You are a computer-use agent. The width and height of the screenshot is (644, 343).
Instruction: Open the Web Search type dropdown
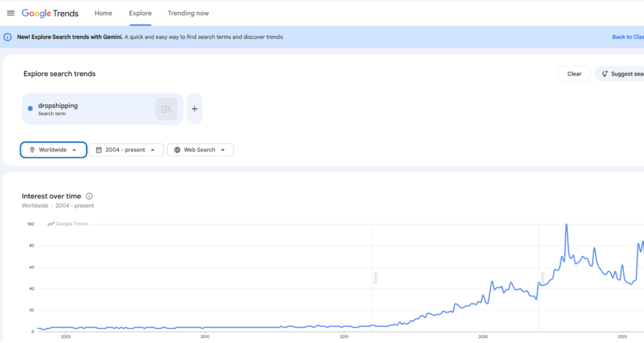click(x=201, y=150)
